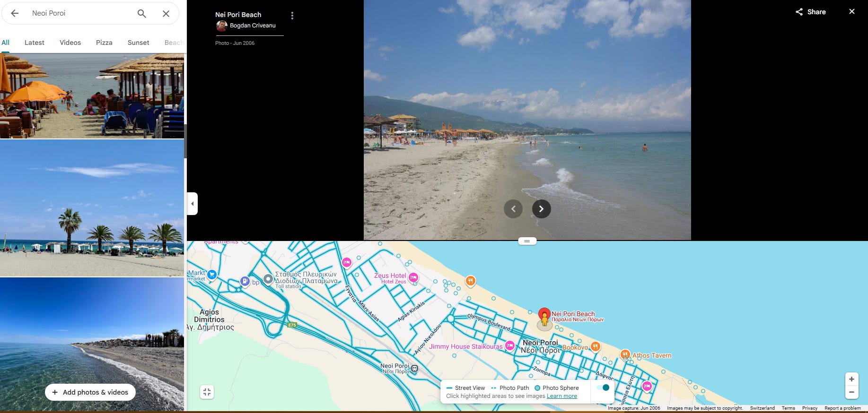Close the photo viewer
Screen dimensions: 868x413
point(852,11)
